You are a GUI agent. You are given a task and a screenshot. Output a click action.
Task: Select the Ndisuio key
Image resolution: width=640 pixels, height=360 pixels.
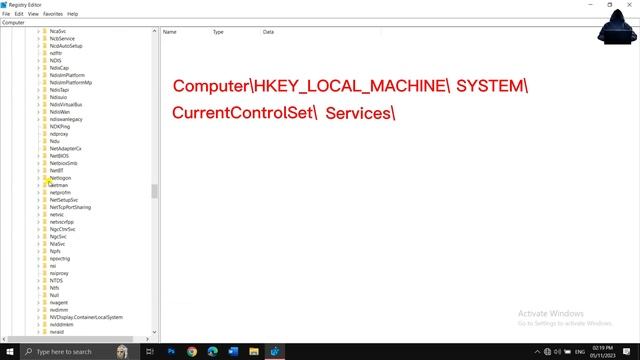pos(58,97)
